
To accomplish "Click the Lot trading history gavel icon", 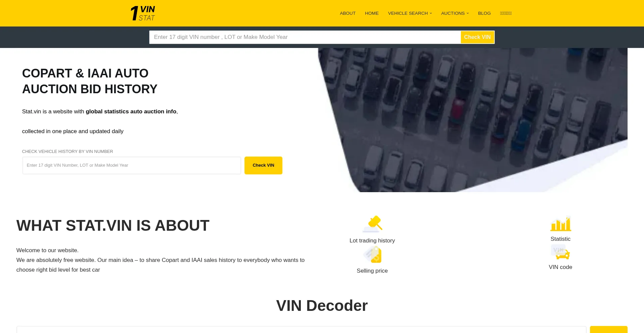I will pos(372,224).
